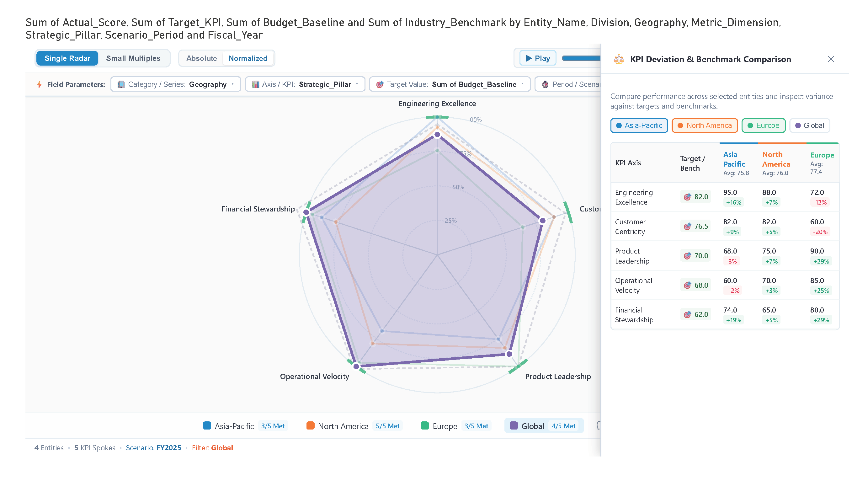This screenshot has width=868, height=502.
Task: Click the 3/5 Met badge next to Asia-Pacific
Action: tap(273, 426)
